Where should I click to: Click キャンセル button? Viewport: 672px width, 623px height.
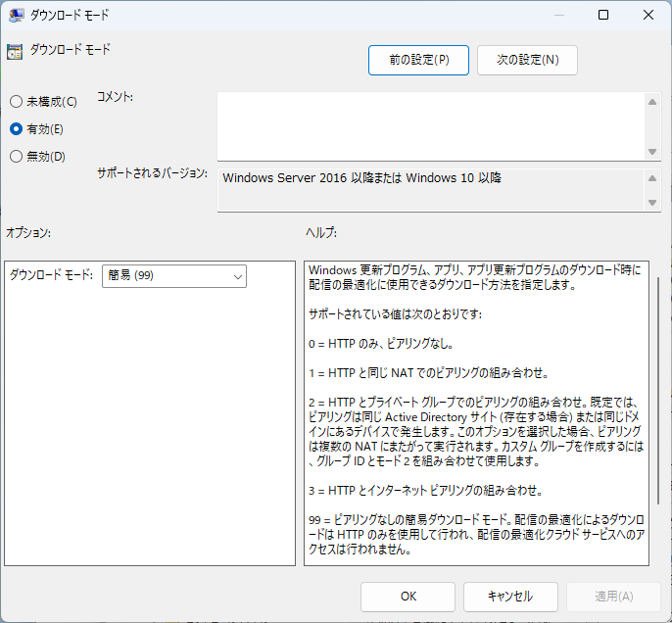[510, 596]
